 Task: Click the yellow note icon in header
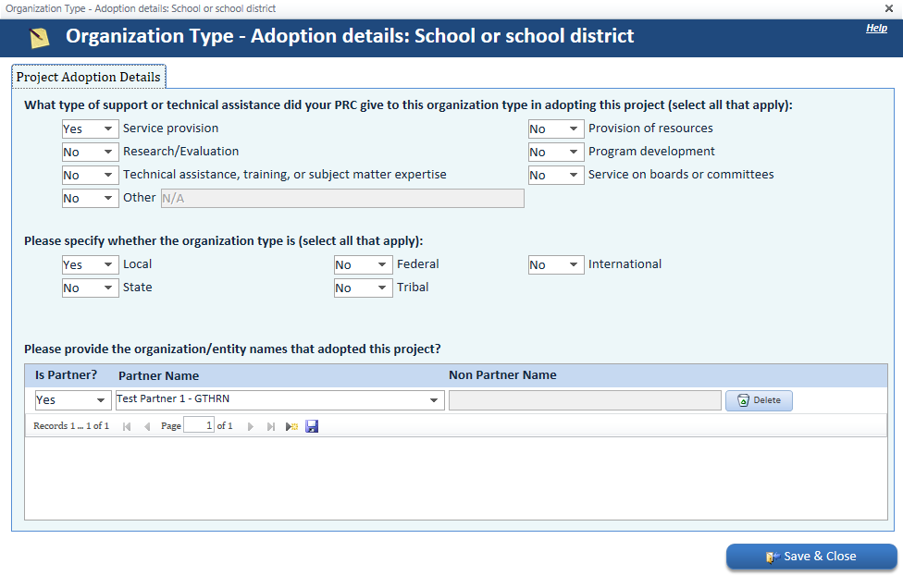(x=39, y=38)
